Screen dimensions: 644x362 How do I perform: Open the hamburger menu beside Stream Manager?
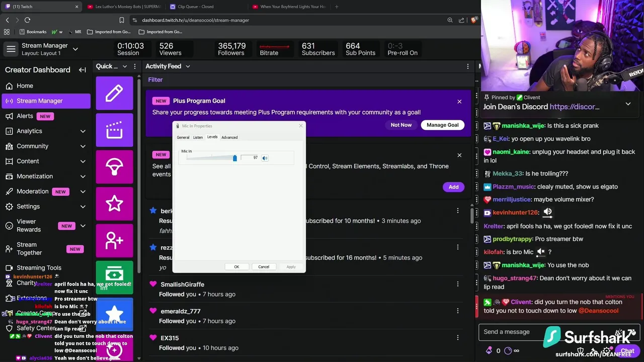[x=11, y=49]
